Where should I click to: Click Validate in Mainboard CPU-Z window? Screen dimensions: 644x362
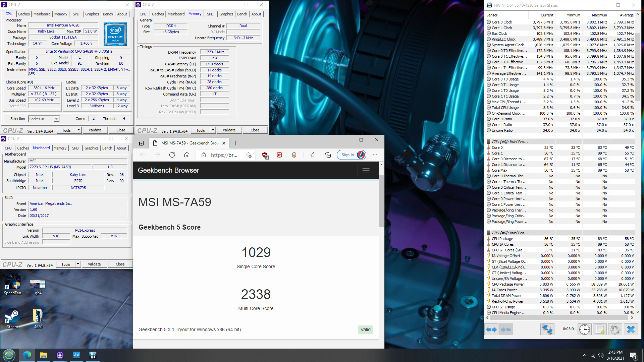click(x=94, y=264)
